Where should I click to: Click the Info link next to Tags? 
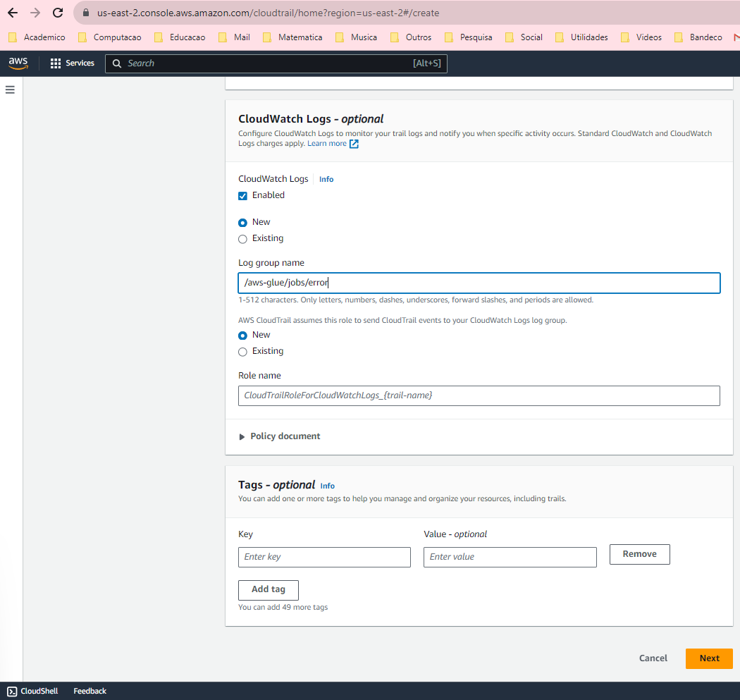pos(327,486)
